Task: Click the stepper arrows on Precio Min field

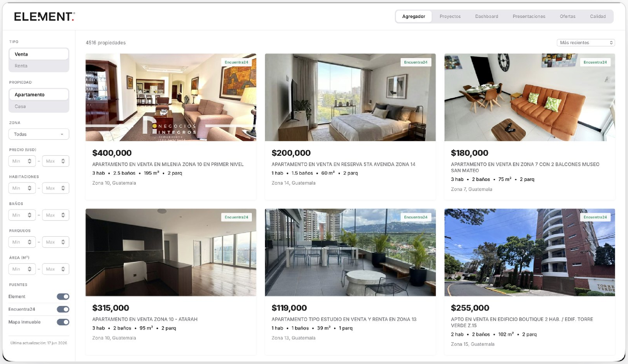Action: [x=29, y=161]
